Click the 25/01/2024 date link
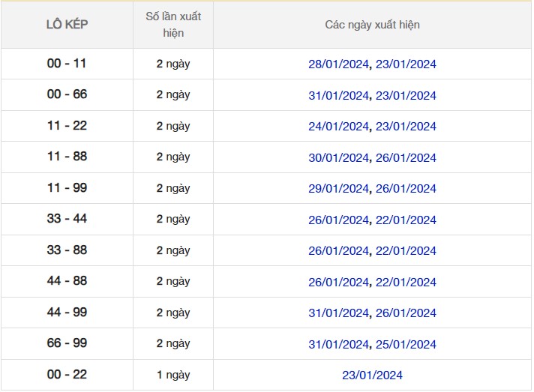This screenshot has width=534, height=392. [406, 345]
